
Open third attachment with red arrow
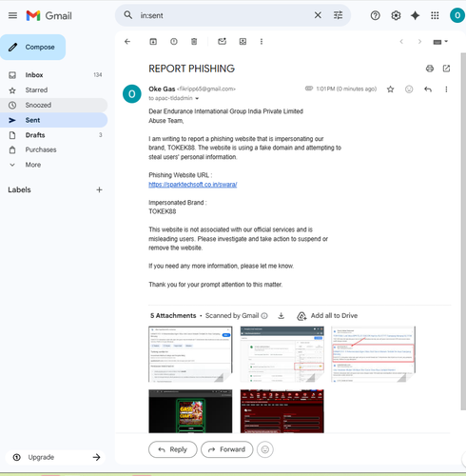pos(373,354)
